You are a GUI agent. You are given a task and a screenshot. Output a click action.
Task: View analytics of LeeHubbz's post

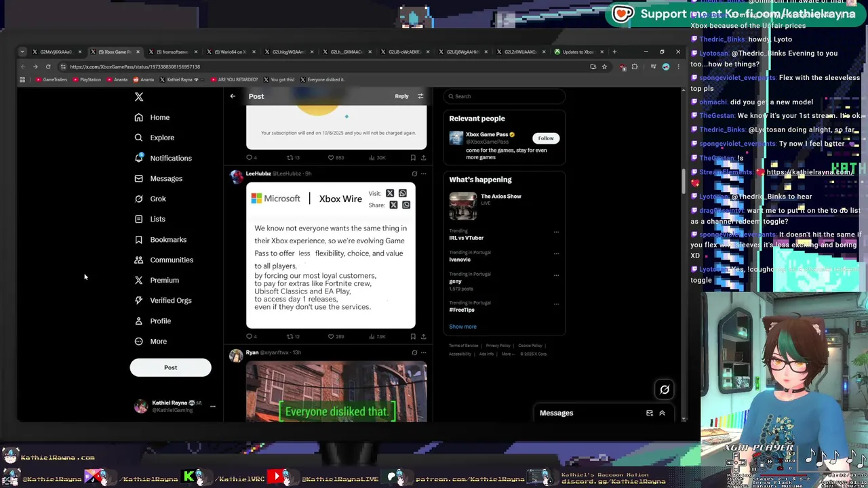tap(378, 336)
